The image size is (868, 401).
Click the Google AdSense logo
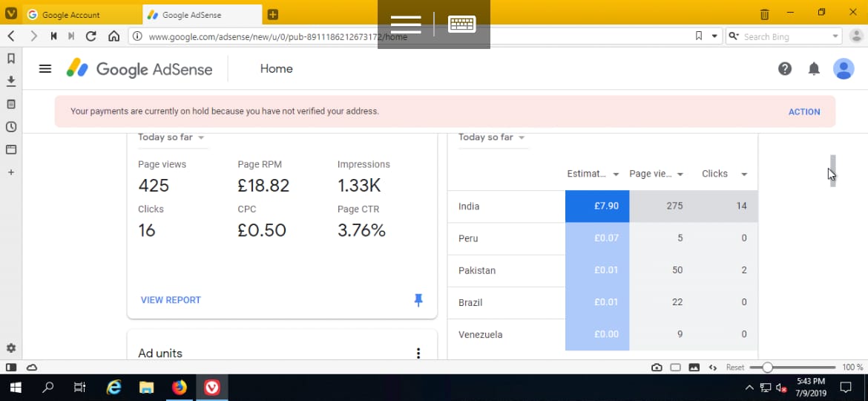(x=139, y=68)
